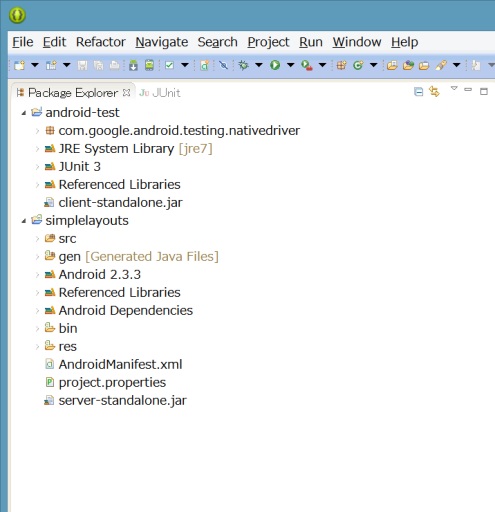Close the Package Explorer tab
495x512 pixels.
(126, 93)
